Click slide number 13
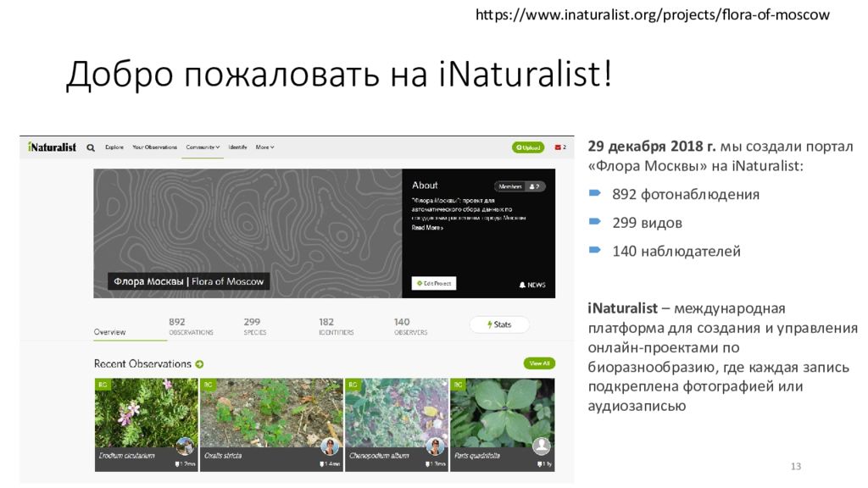 796,467
